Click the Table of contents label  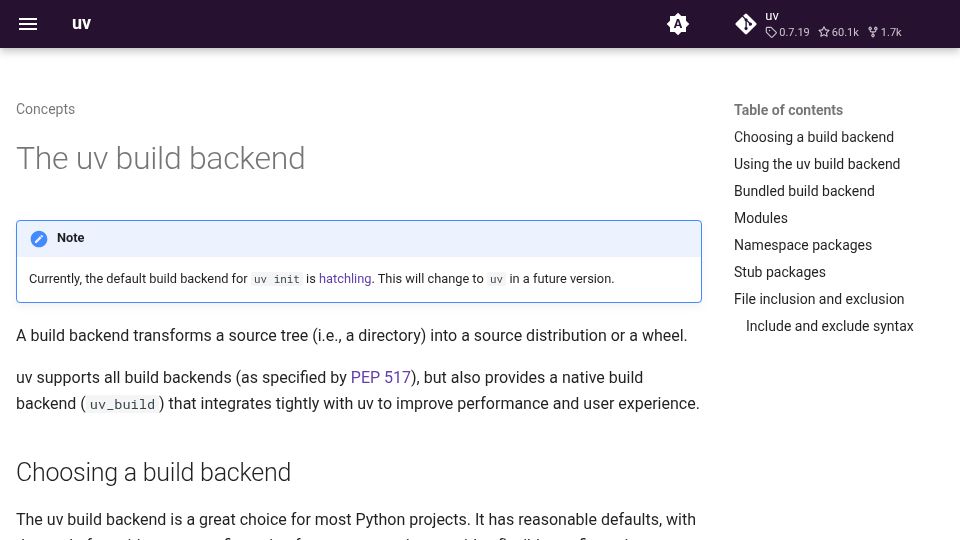tap(788, 110)
